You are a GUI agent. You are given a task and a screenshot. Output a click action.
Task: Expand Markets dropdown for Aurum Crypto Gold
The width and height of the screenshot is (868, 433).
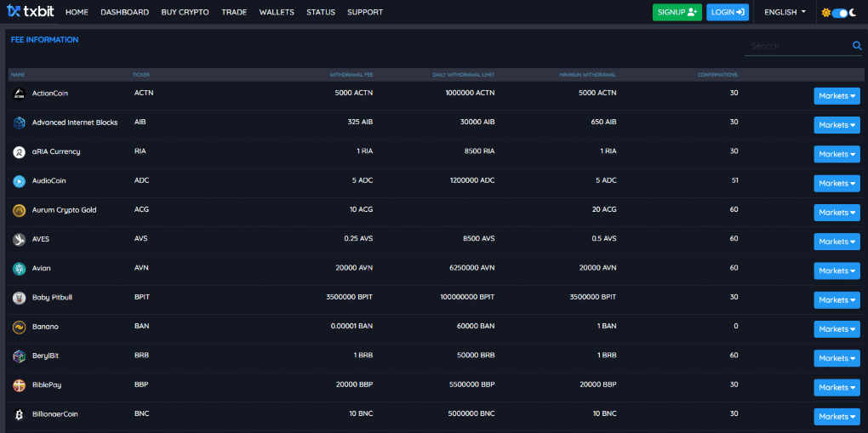tap(837, 213)
